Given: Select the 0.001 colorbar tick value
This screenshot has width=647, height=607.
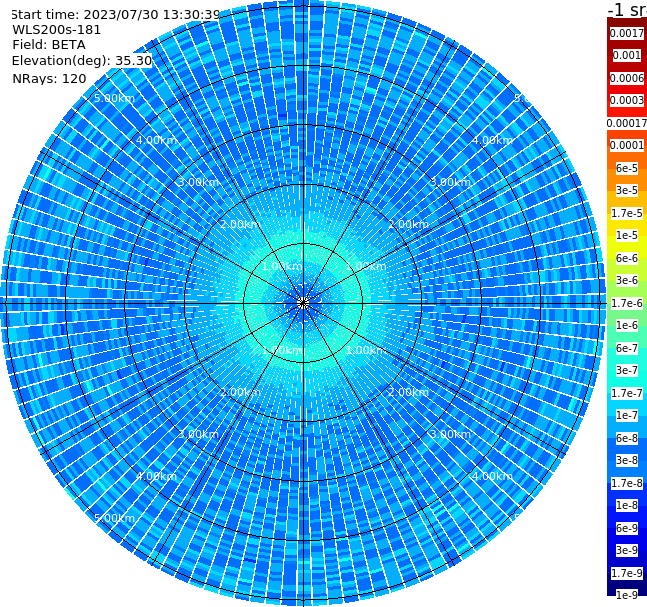Looking at the screenshot, I should (627, 55).
